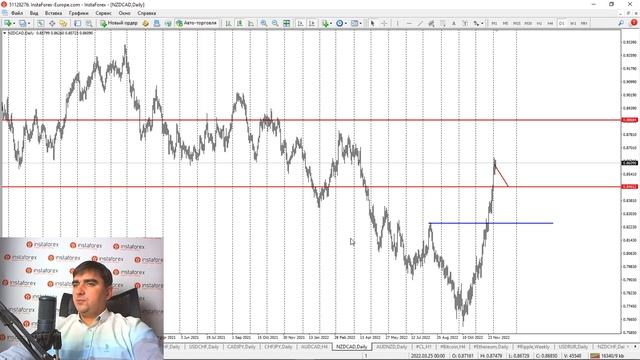Viewport: 640px width, 360px height.
Task: Switch to #Bitcoin,H4 chart tab
Action: tap(453, 347)
